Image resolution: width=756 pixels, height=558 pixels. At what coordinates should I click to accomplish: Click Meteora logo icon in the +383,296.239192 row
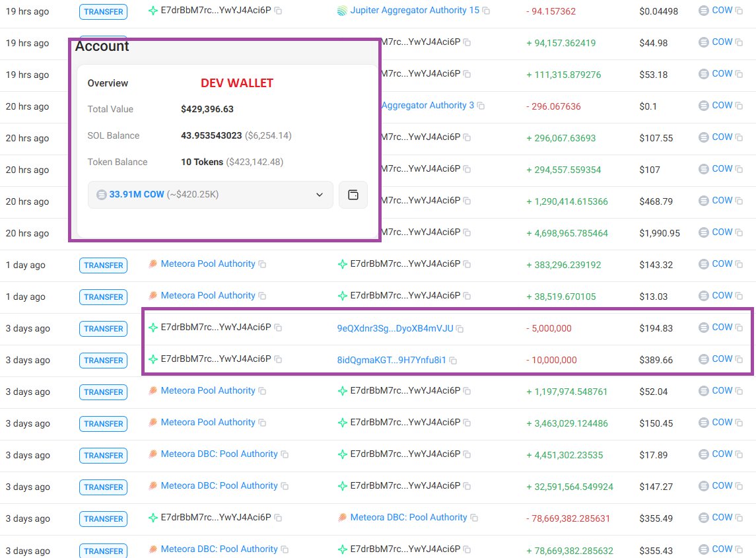pyautogui.click(x=153, y=264)
